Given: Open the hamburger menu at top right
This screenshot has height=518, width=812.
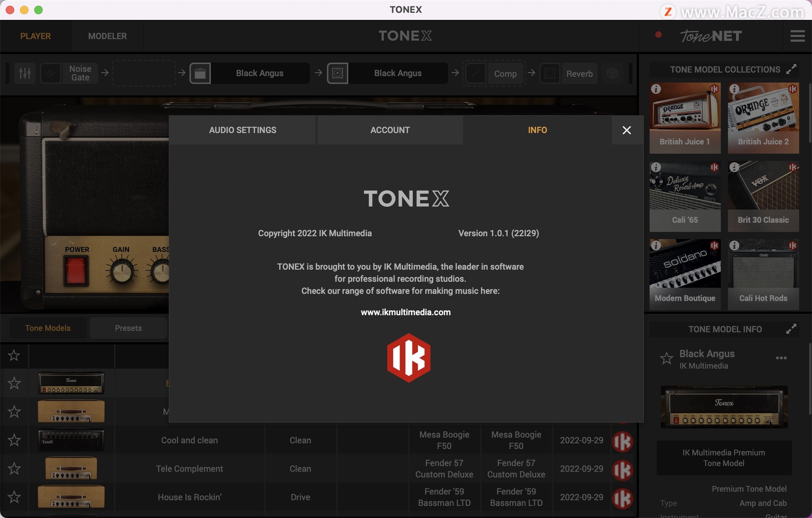Looking at the screenshot, I should pyautogui.click(x=797, y=36).
